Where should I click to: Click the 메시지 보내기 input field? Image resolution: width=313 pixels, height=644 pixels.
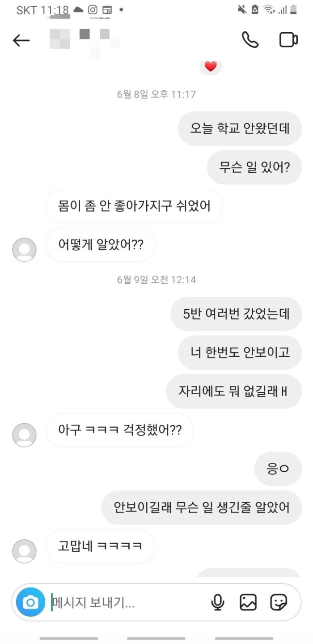pyautogui.click(x=125, y=602)
